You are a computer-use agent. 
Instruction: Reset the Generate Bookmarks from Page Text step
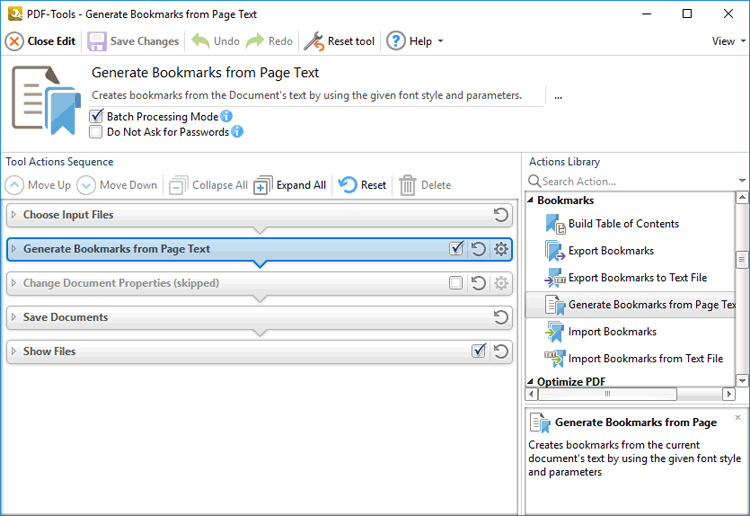[x=478, y=249]
